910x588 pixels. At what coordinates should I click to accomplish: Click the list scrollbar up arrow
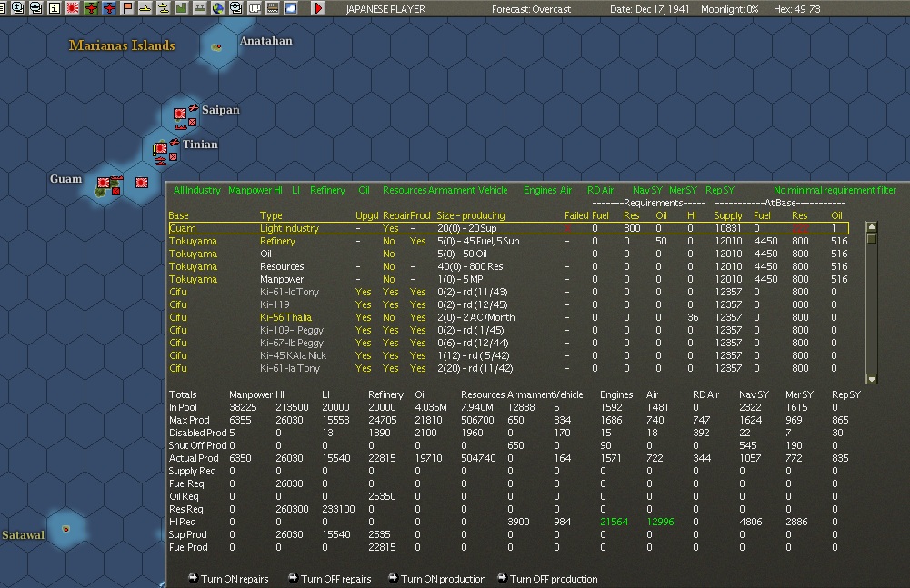[871, 226]
